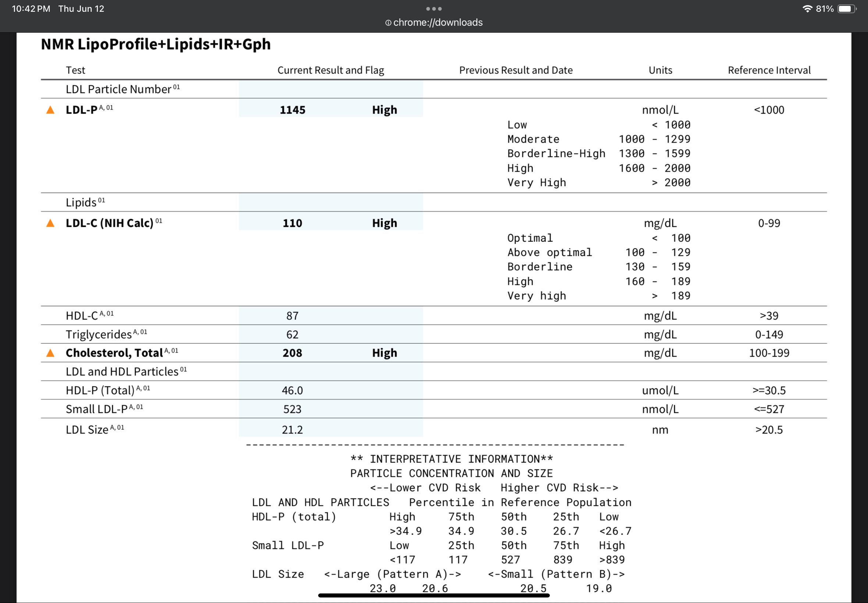Tap the battery indicator icon

click(x=847, y=9)
